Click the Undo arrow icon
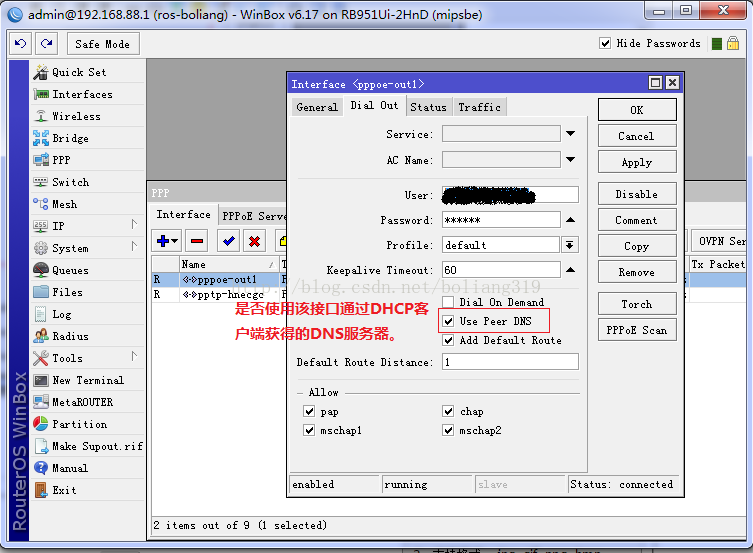 pyautogui.click(x=20, y=44)
